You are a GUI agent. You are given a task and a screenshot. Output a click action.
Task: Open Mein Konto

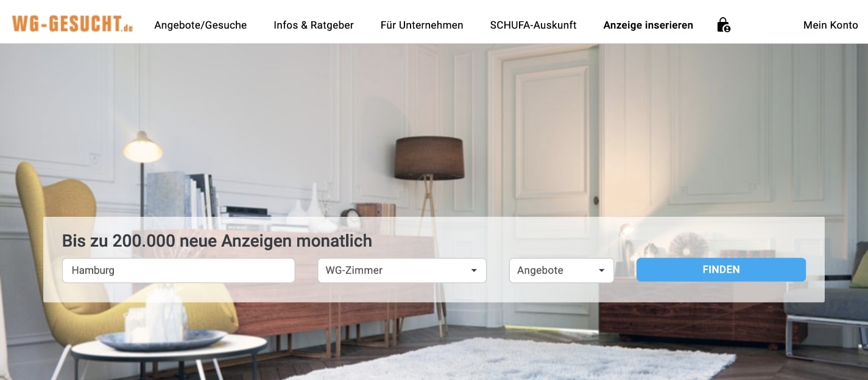point(830,25)
